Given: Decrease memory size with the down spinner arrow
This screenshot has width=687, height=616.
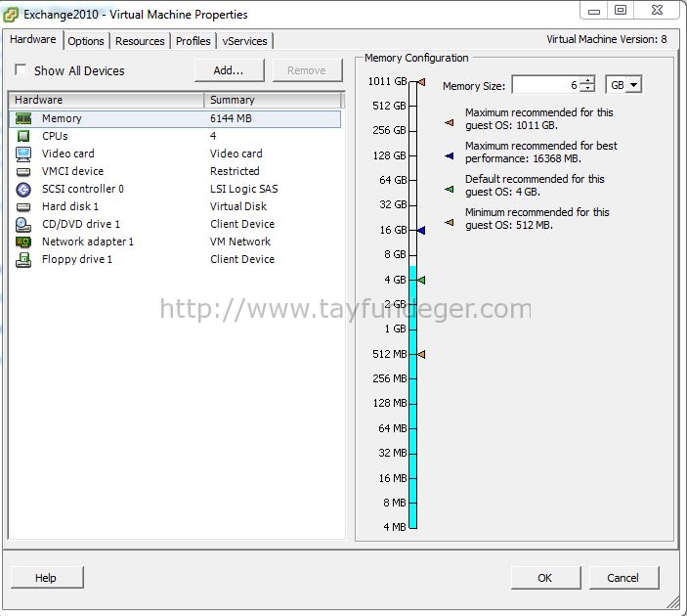Looking at the screenshot, I should click(x=587, y=89).
